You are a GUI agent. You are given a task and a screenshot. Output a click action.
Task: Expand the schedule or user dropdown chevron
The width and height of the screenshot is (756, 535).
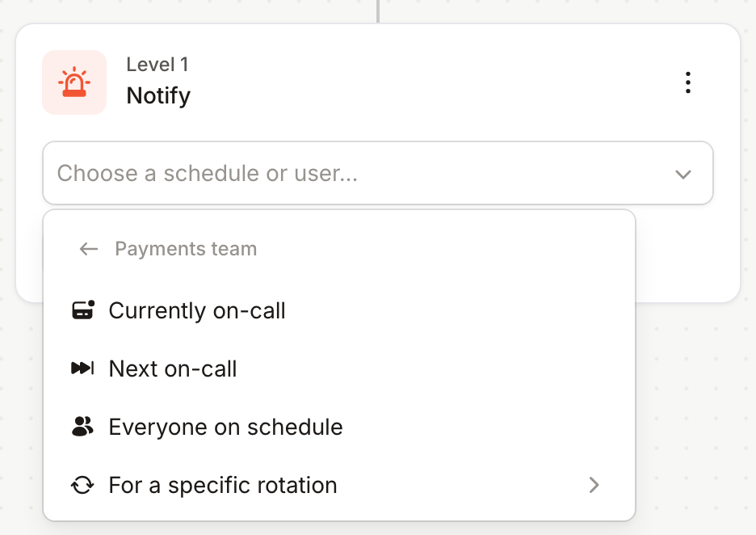683,174
